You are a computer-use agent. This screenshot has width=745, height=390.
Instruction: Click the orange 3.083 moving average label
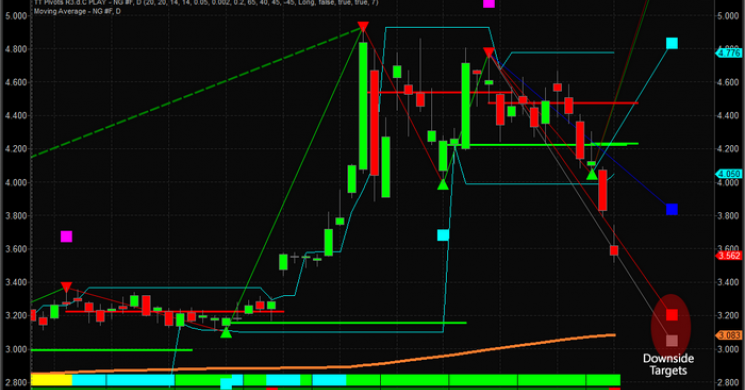(x=728, y=335)
